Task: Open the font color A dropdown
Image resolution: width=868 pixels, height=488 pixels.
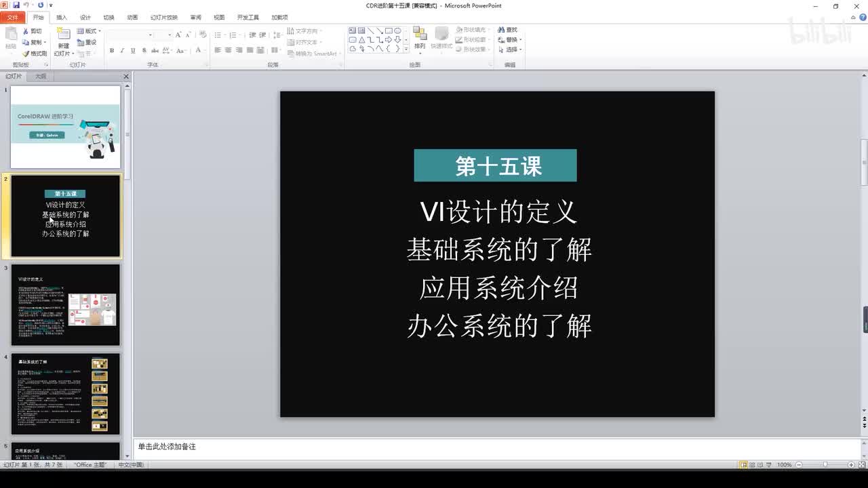Action: pyautogui.click(x=205, y=50)
